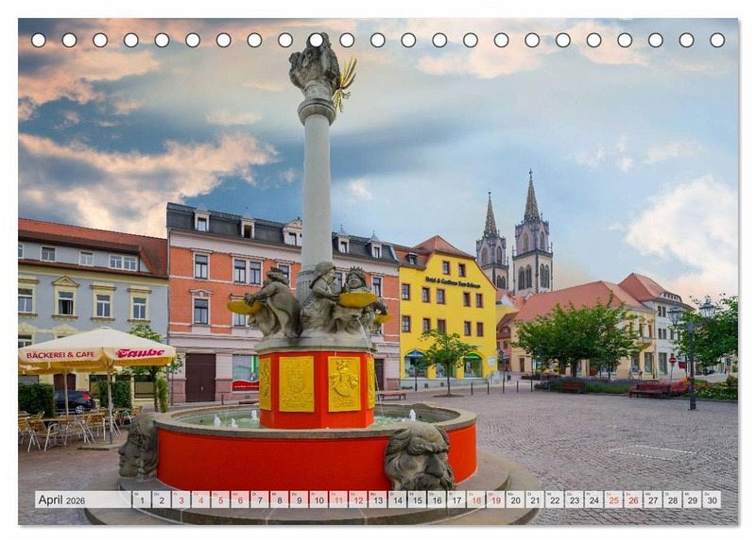Select day 28 in the calendar strip
The image size is (756, 543).
coord(673,500)
